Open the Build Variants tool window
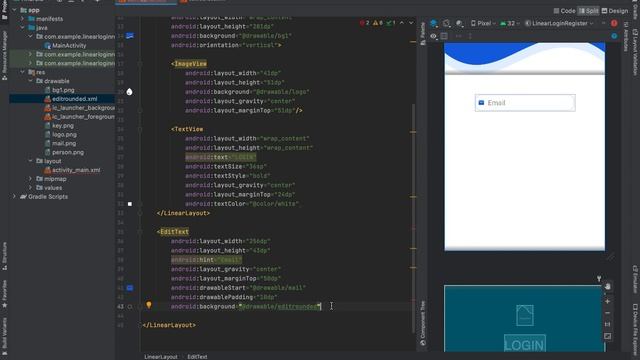 pos(4,336)
